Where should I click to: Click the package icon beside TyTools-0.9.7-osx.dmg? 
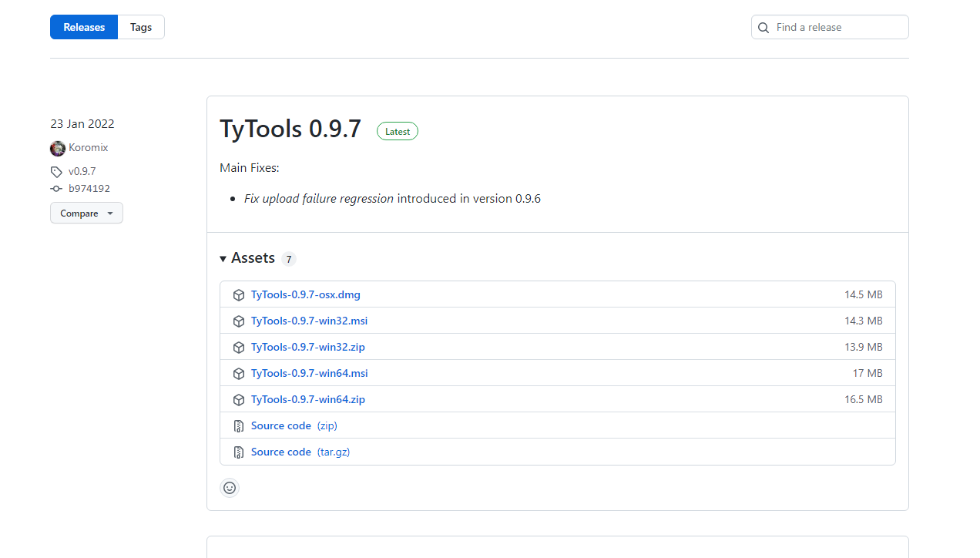click(x=239, y=294)
